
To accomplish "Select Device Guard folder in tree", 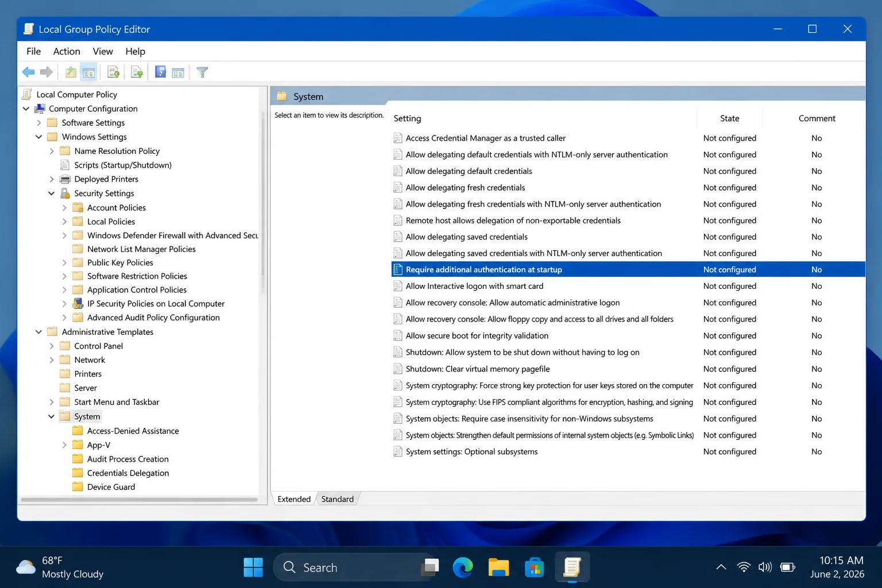I will click(x=111, y=487).
